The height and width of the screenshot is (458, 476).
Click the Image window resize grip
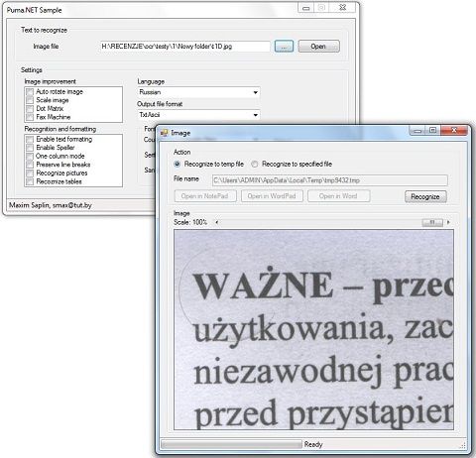tap(463, 445)
